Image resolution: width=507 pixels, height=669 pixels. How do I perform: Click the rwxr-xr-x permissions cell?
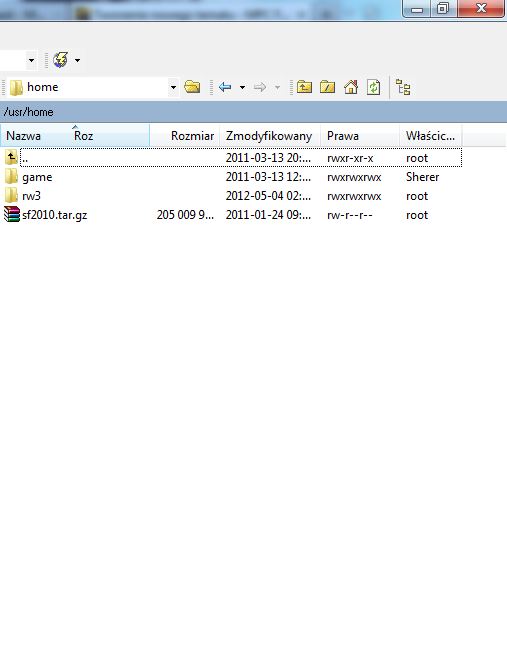coord(350,158)
